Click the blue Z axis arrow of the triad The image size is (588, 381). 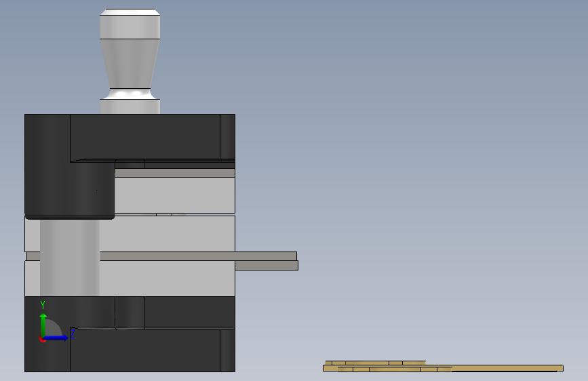tap(56, 338)
